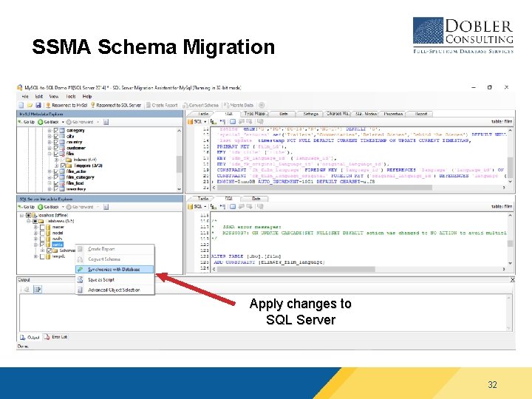Expand the Indexes folder under film
Screen dimensions: 532x399
click(x=56, y=160)
